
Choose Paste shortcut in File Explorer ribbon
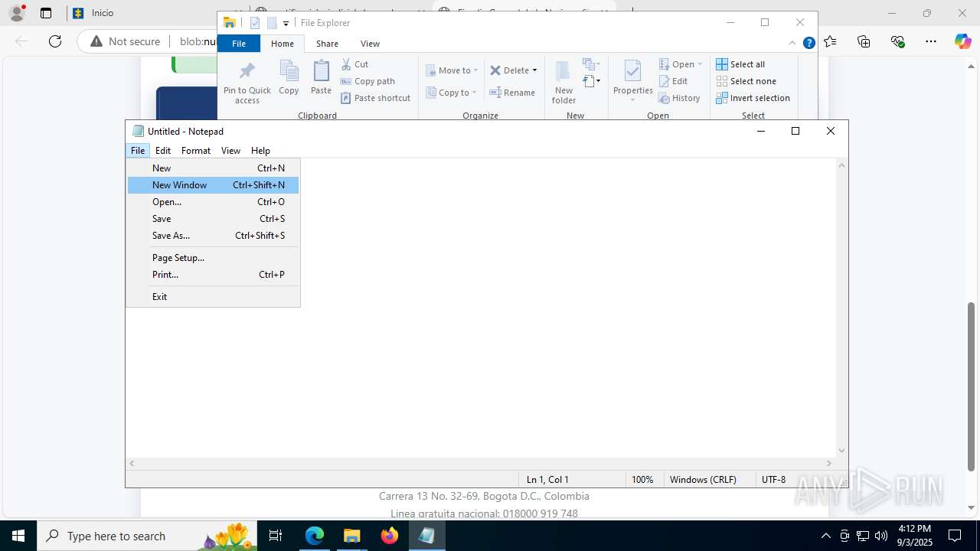375,98
